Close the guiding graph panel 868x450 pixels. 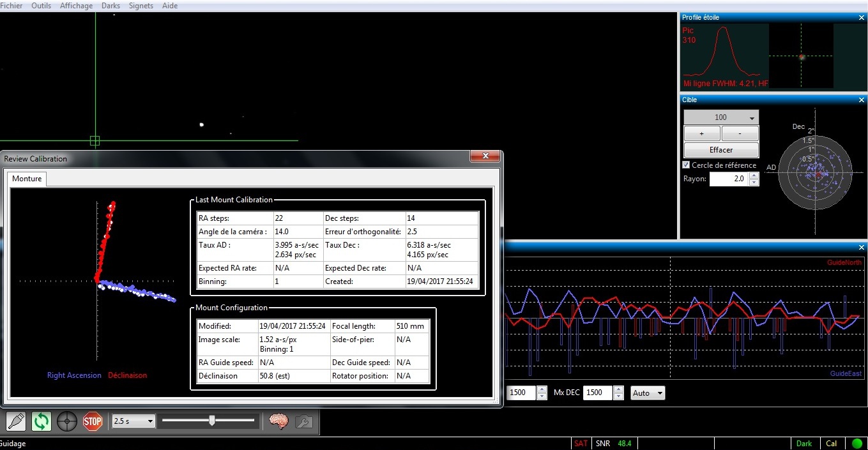pyautogui.click(x=861, y=247)
